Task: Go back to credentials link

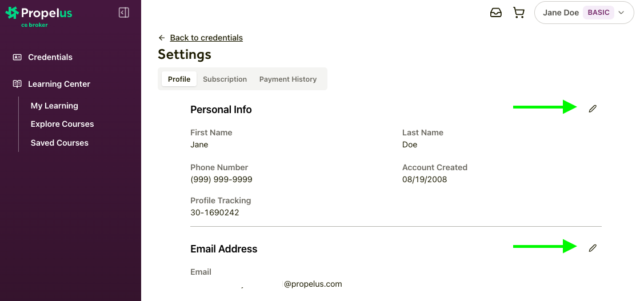Action: click(206, 38)
